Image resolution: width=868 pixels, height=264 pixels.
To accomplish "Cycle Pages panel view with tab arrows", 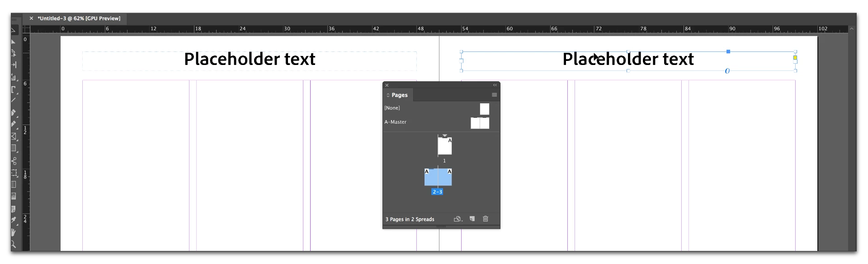I will [388, 95].
